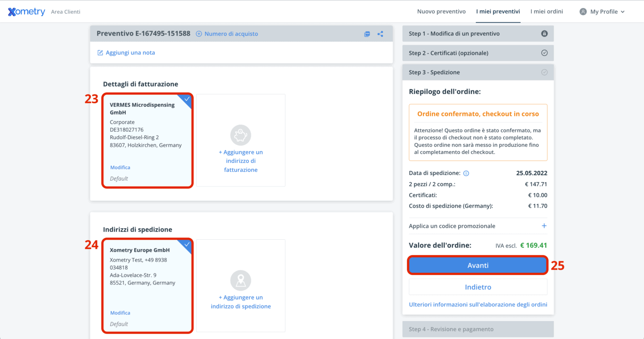Open the I miei ordini tab
644x339 pixels.
[x=547, y=12]
